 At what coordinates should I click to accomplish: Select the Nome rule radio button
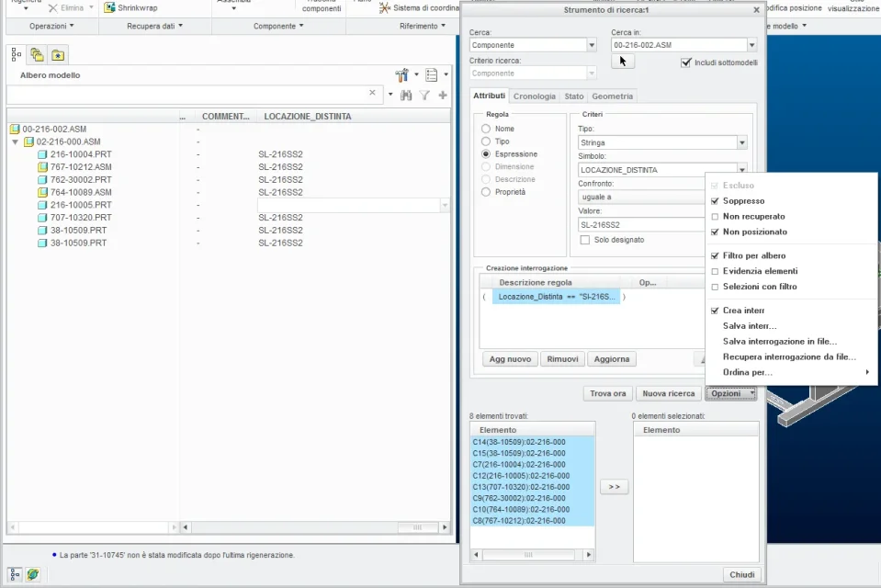coord(486,129)
